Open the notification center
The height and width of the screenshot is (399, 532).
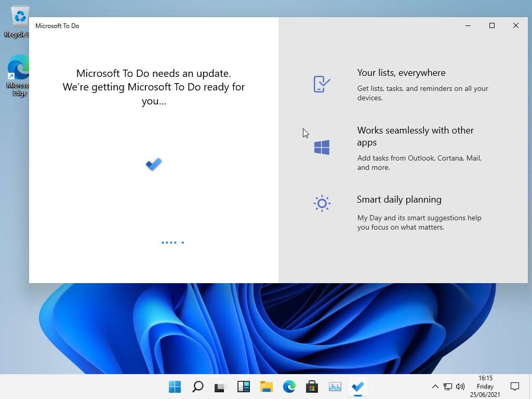(515, 387)
